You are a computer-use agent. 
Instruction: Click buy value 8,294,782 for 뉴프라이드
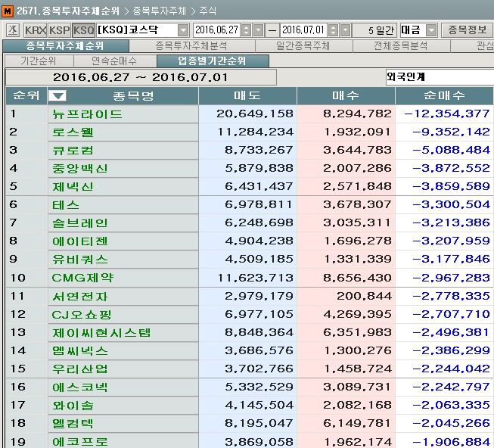coord(357,114)
